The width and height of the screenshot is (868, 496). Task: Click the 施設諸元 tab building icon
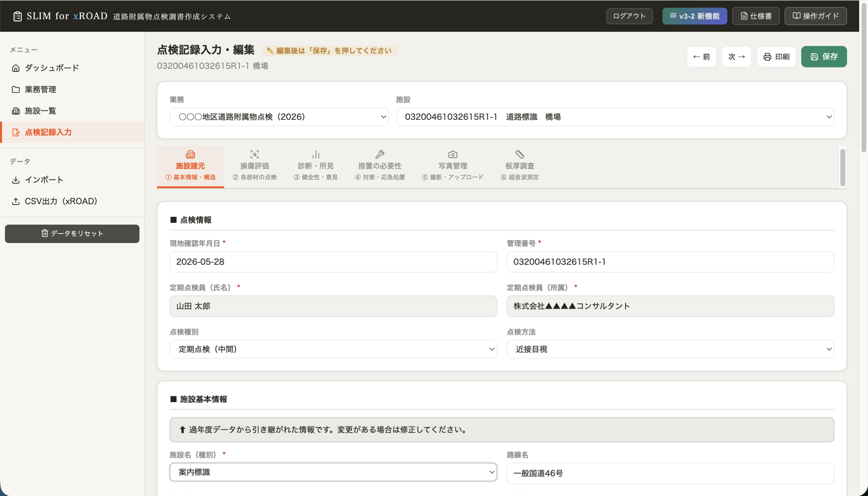[x=190, y=154]
